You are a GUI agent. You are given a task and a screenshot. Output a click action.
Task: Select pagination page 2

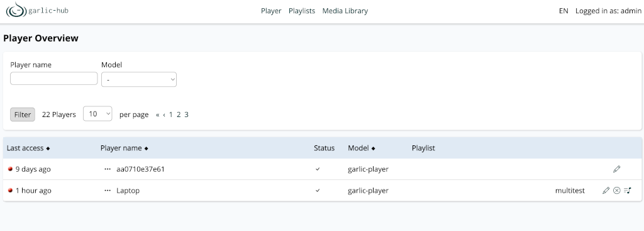pos(179,115)
